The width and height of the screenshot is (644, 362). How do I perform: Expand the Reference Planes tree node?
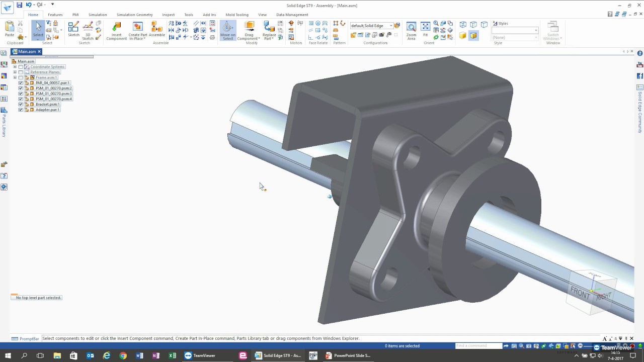(x=15, y=72)
